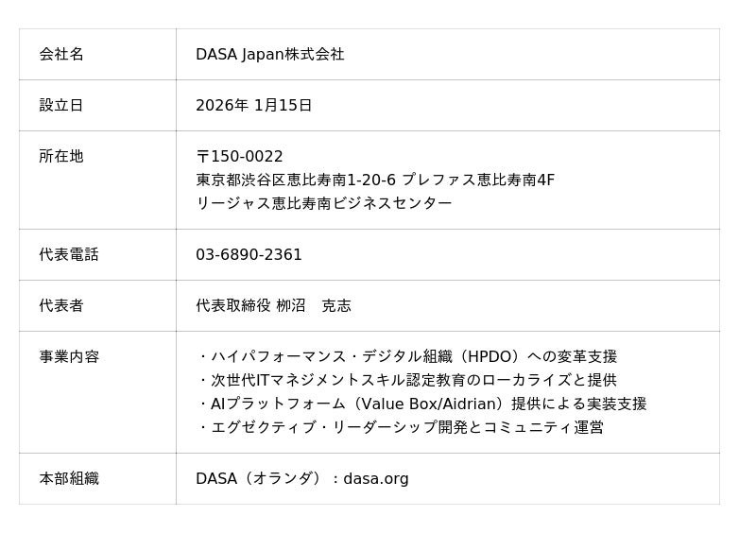Click the postal code 〒150-0022

tap(239, 156)
